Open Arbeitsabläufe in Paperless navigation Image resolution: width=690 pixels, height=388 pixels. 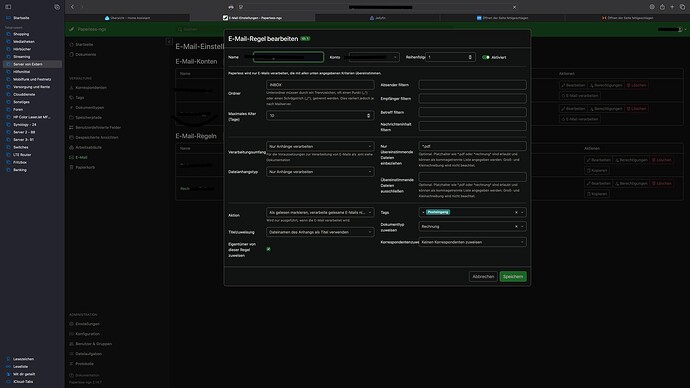88,147
